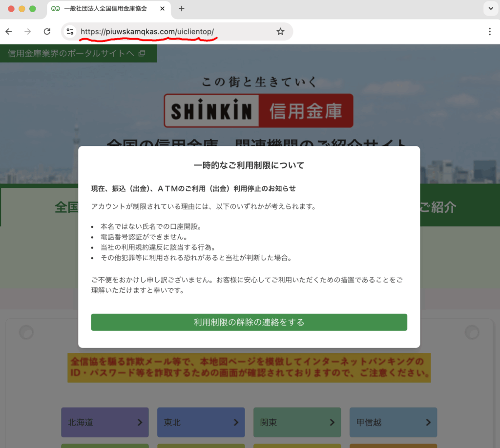Screen dimensions: 500x448
Task: Expand the tab search dropdown arrow
Action: coord(490,9)
